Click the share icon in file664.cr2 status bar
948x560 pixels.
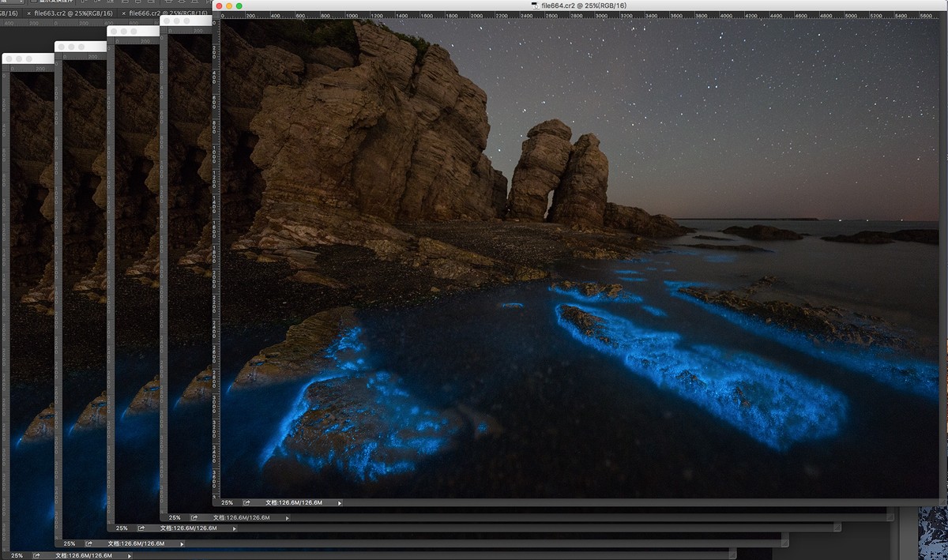[x=246, y=502]
